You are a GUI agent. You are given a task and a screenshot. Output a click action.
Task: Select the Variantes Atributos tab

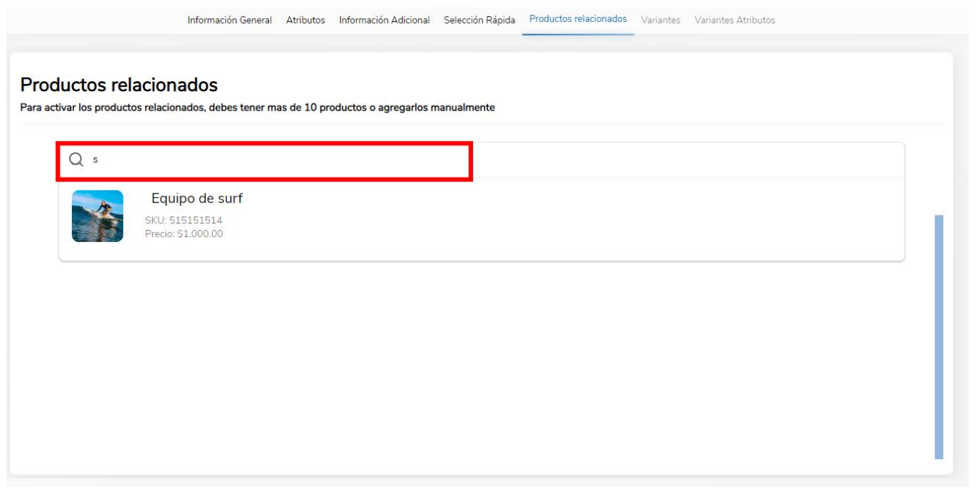pos(735,20)
